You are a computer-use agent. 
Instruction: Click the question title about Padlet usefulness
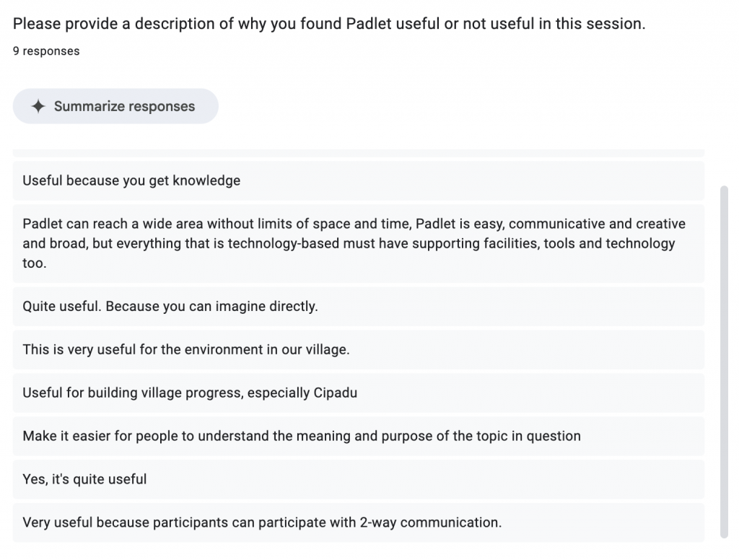[329, 24]
